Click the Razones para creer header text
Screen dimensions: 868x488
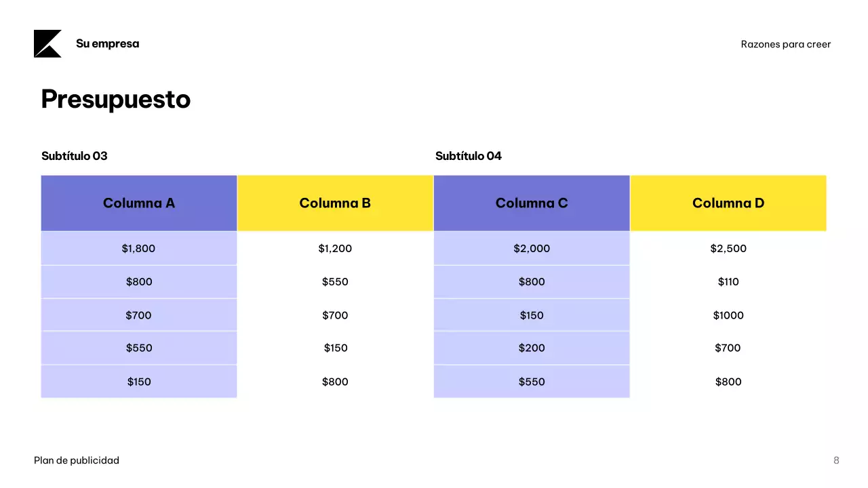(x=785, y=45)
